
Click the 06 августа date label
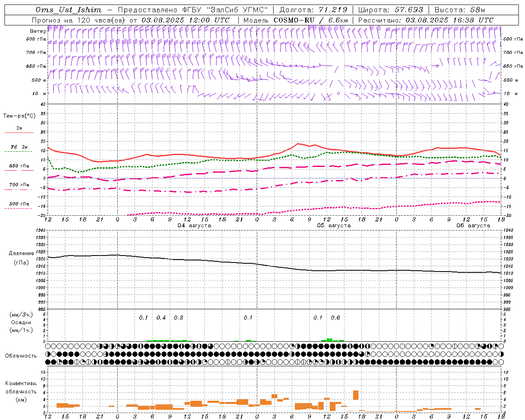pyautogui.click(x=473, y=226)
